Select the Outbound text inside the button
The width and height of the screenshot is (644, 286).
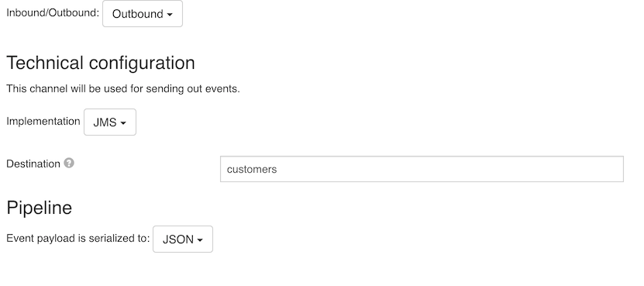[x=138, y=14]
